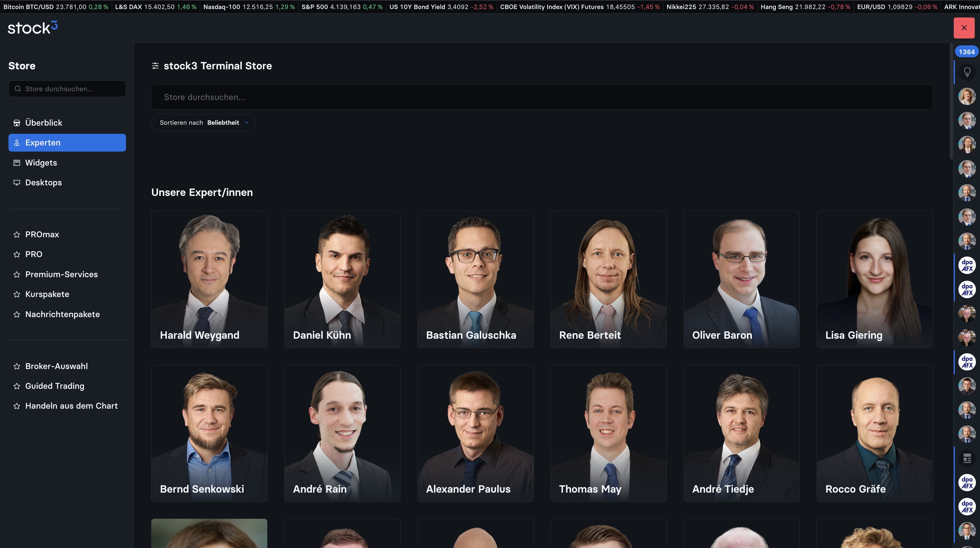
Task: Open Premium-Services in sidebar
Action: [67, 274]
